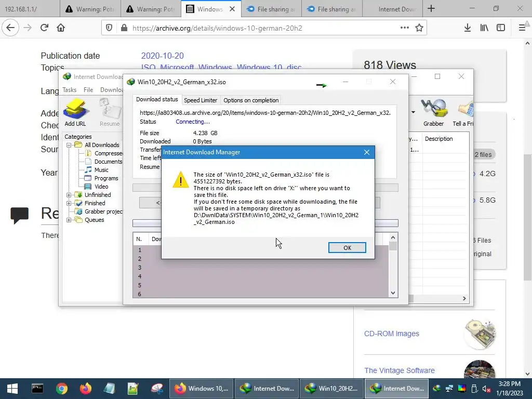Click the padlock site information icon
The width and height of the screenshot is (532, 399).
click(124, 28)
